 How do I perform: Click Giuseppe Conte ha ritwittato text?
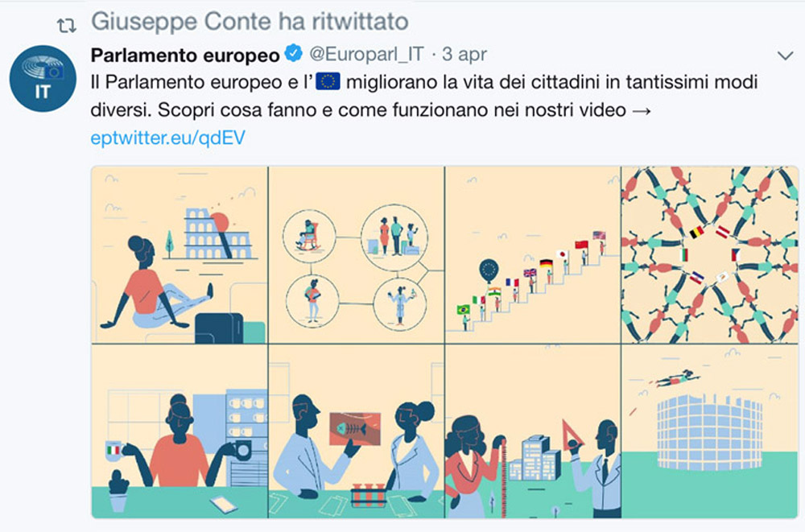(x=250, y=22)
